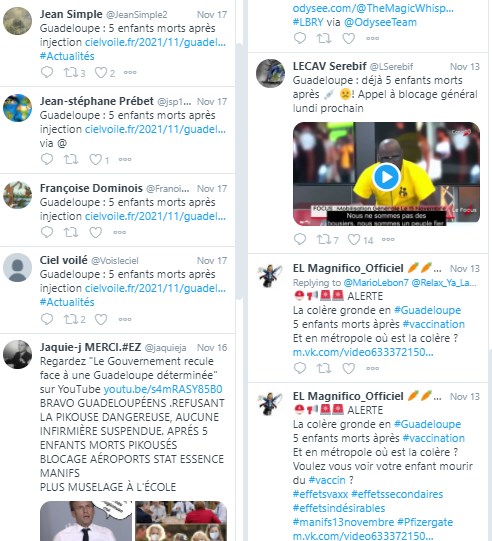
Task: Reply to EL Magnifico tweet mentioning @MarioLebon7
Action: 299,368
